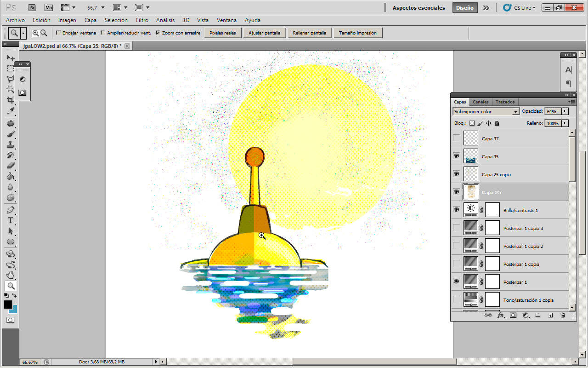Select the Type tool
The width and height of the screenshot is (588, 368).
point(11,221)
